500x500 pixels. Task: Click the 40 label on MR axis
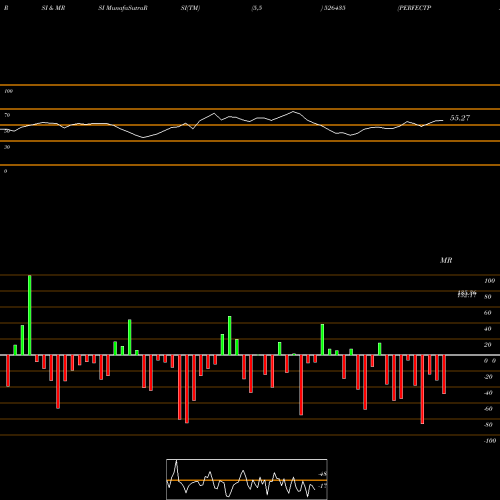pyautogui.click(x=488, y=329)
